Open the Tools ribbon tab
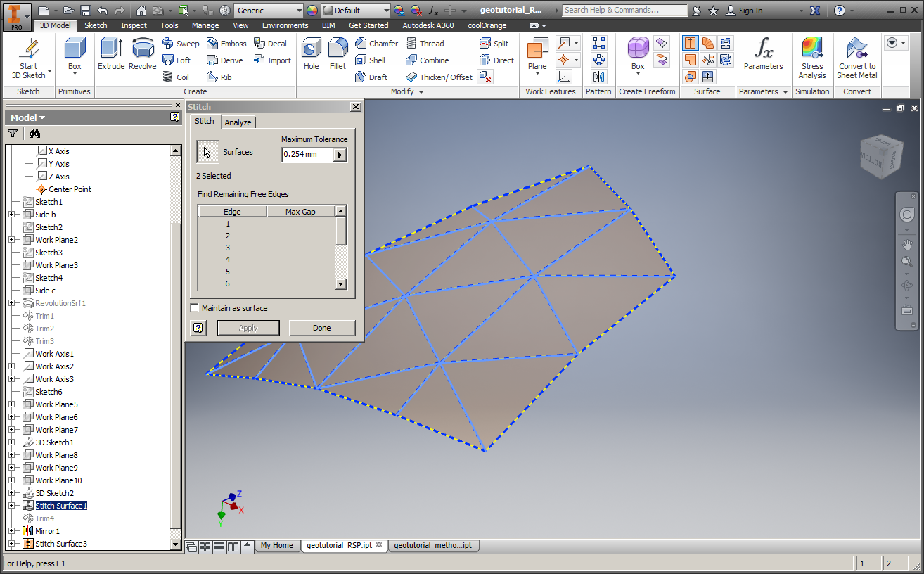 coord(169,25)
